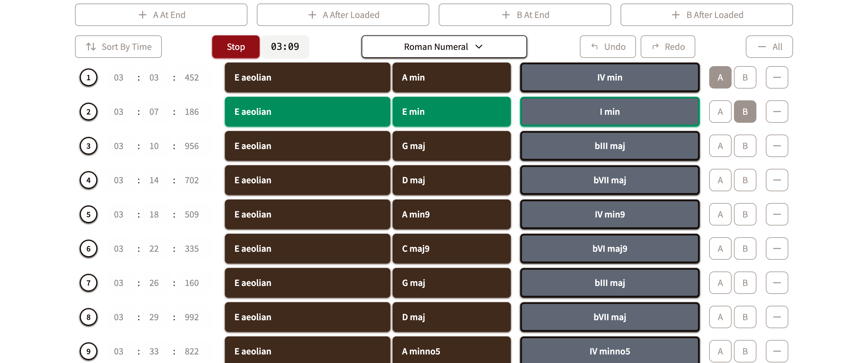
Task: Click the remove icon on row 3
Action: tap(777, 146)
